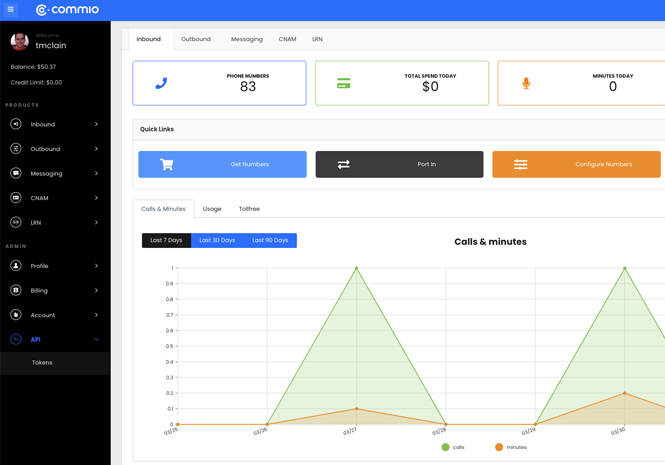Viewport: 665px width, 465px height.
Task: Click the Billing sidebar icon
Action: [16, 290]
